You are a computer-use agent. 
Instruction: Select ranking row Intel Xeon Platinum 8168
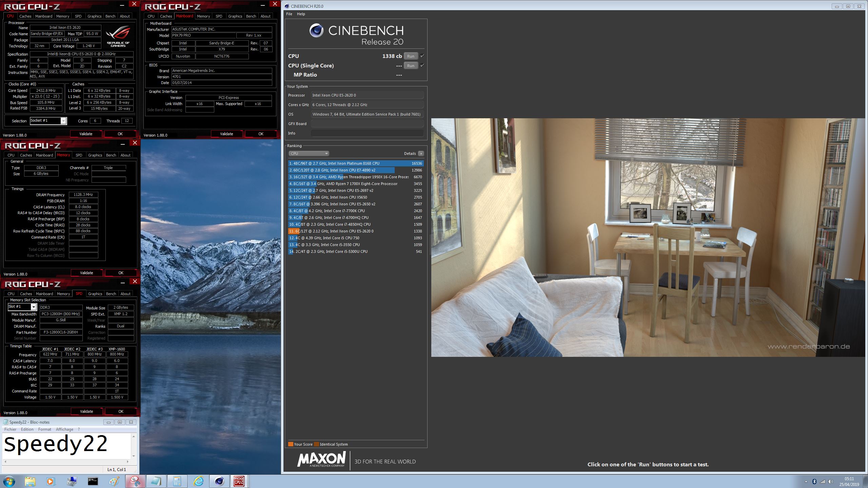click(x=356, y=163)
